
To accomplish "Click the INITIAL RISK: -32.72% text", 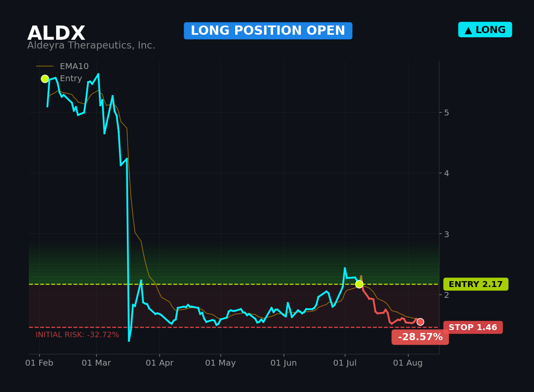I will (x=77, y=335).
